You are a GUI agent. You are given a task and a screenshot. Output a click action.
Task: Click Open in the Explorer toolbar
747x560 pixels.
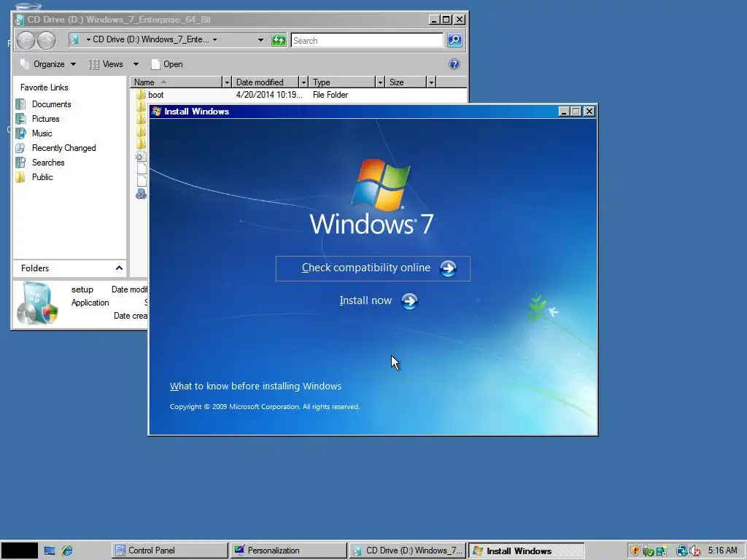[167, 64]
